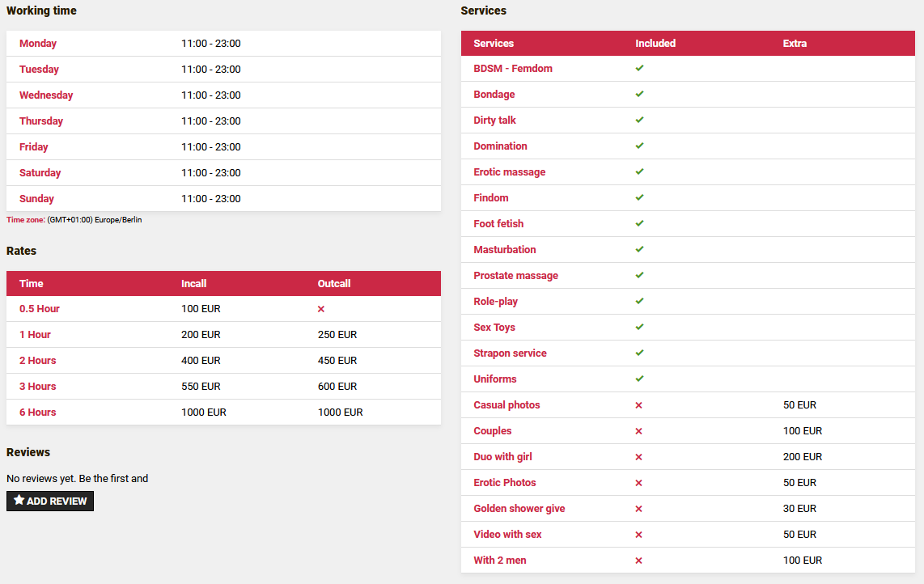Click the Incall column header in Rates

click(x=194, y=284)
